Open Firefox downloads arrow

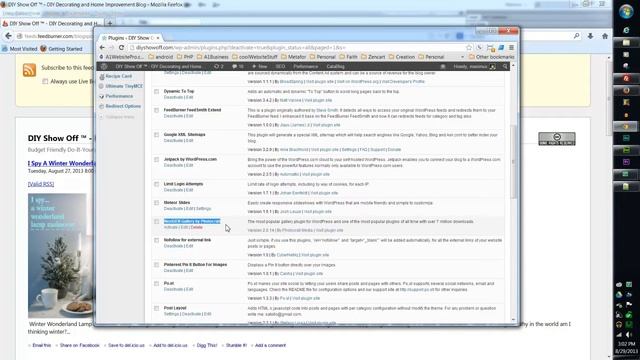(590, 36)
